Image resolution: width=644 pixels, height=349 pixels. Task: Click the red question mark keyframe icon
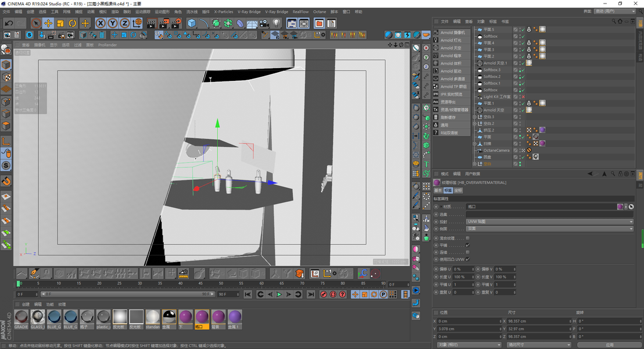[x=342, y=294]
